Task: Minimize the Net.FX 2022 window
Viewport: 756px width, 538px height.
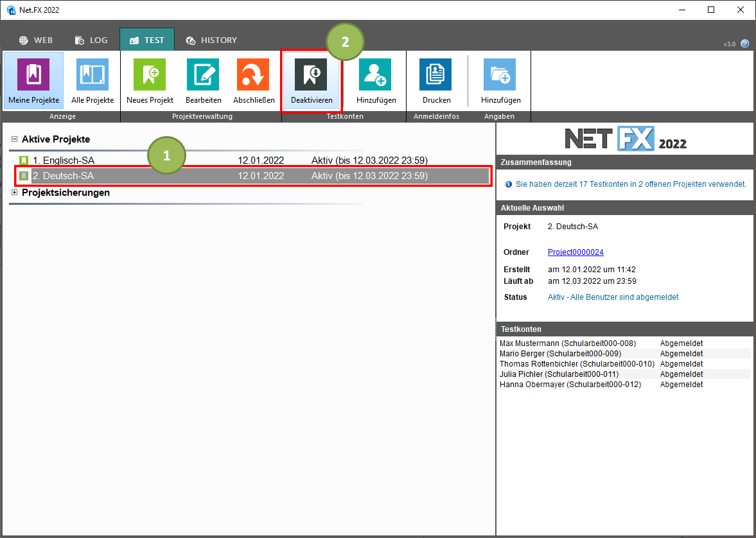Action: coord(681,10)
